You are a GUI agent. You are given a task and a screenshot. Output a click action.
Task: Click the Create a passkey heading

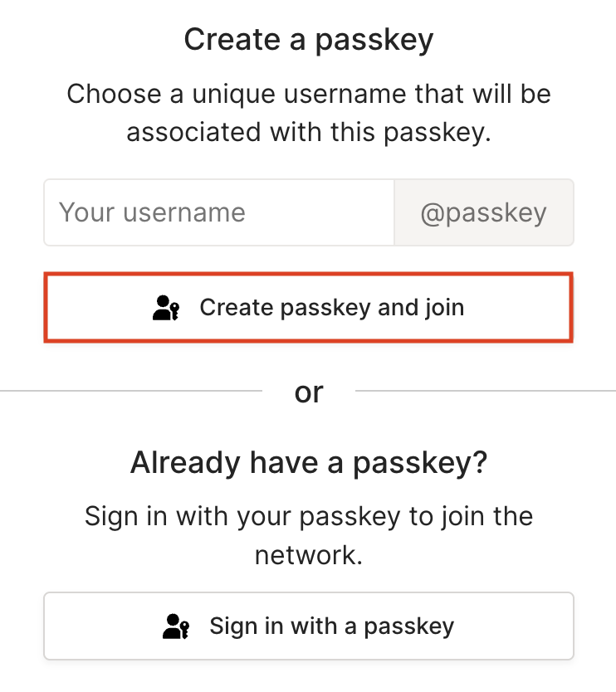click(x=308, y=40)
